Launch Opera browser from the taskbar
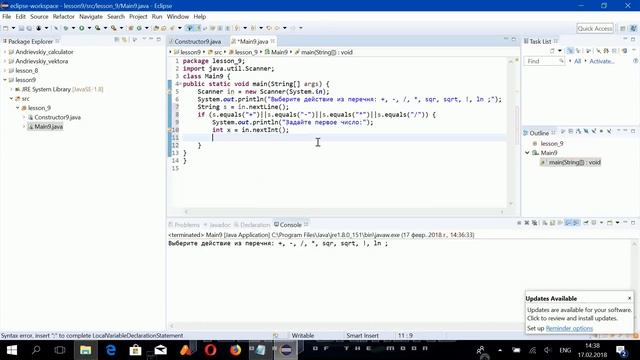640x360 pixels. [211, 350]
